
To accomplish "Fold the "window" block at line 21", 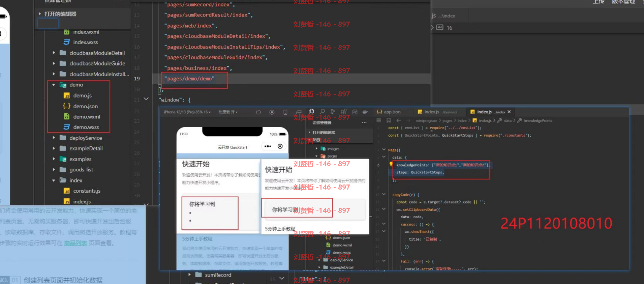I will (146, 99).
